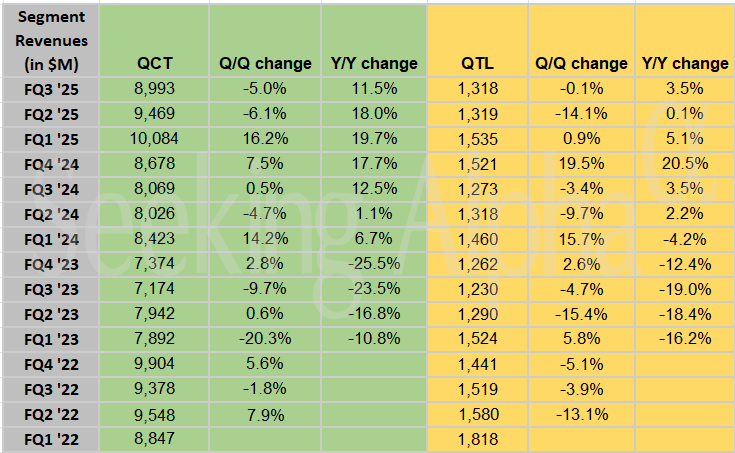Click the QCT value 8,993
Image resolution: width=735 pixels, height=453 pixels.
[x=155, y=88]
